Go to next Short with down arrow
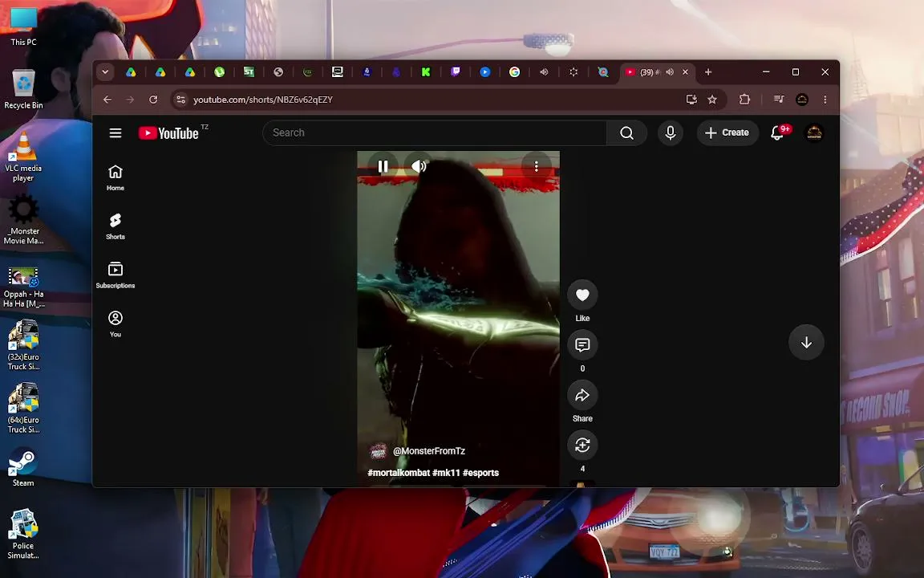 tap(806, 343)
